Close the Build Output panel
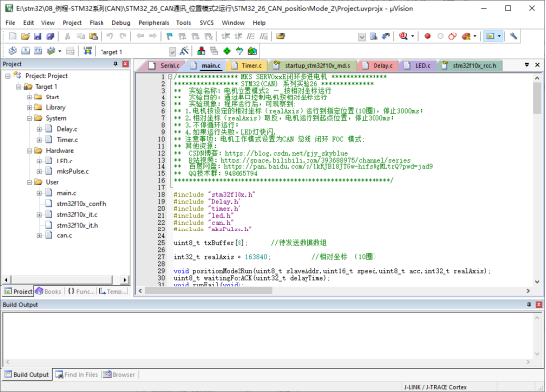 (x=539, y=304)
